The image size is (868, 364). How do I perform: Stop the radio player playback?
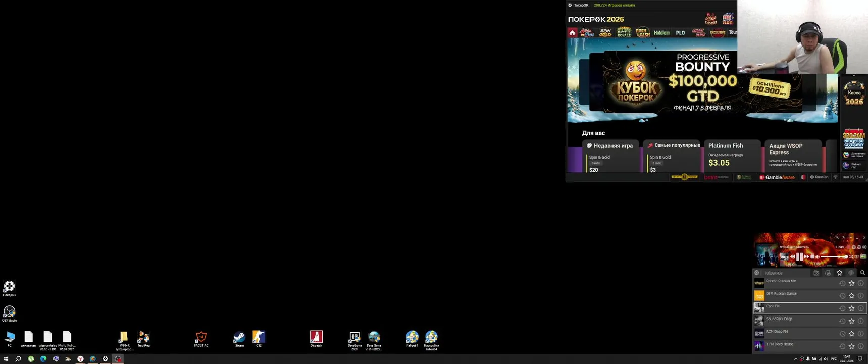click(x=812, y=257)
